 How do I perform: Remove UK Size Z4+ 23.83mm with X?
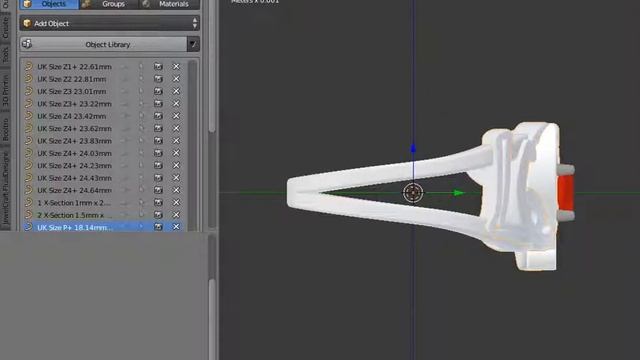tap(176, 140)
